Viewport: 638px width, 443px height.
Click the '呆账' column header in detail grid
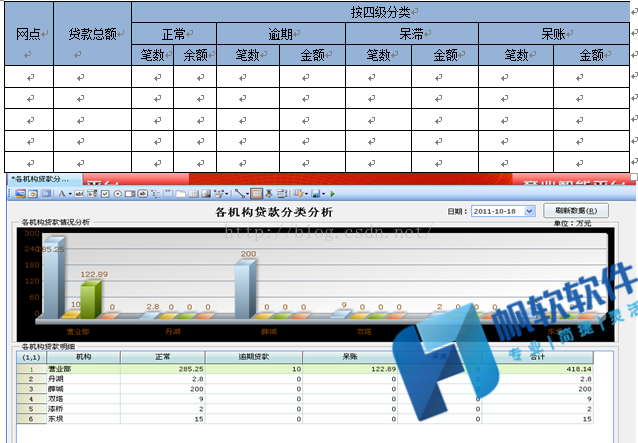pyautogui.click(x=350, y=357)
